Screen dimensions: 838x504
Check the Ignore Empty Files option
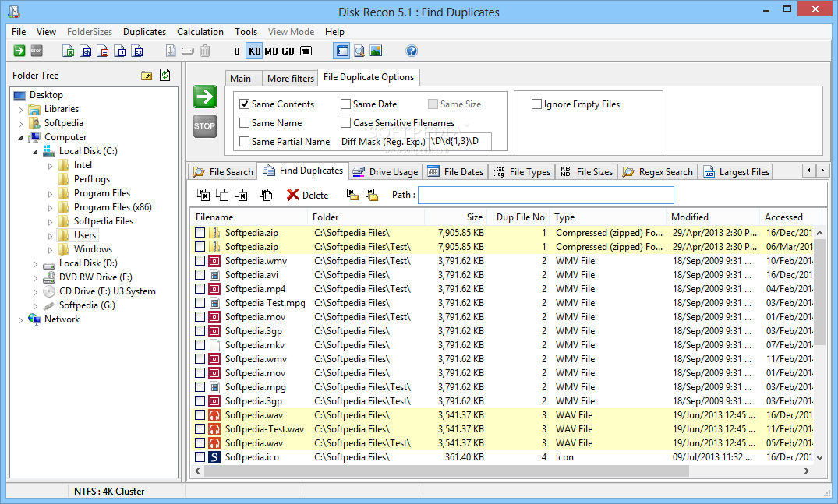pos(536,104)
